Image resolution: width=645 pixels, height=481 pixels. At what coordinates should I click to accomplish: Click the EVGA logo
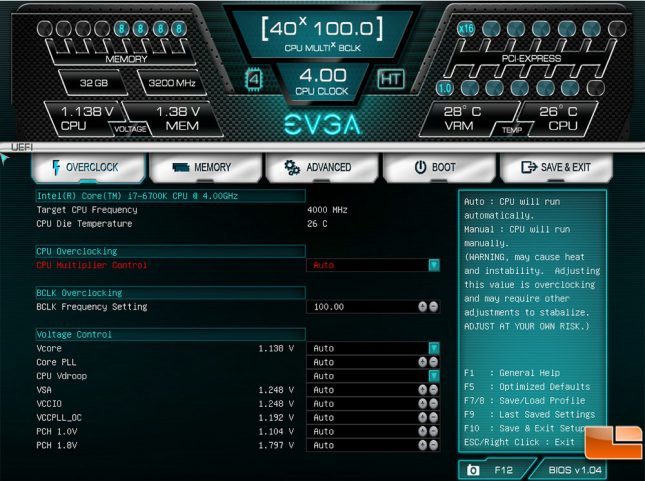tap(322, 125)
